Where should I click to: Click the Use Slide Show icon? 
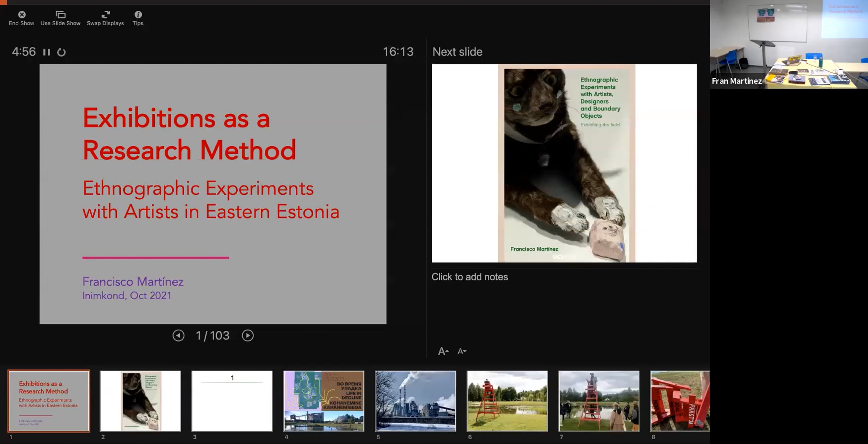tap(60, 15)
